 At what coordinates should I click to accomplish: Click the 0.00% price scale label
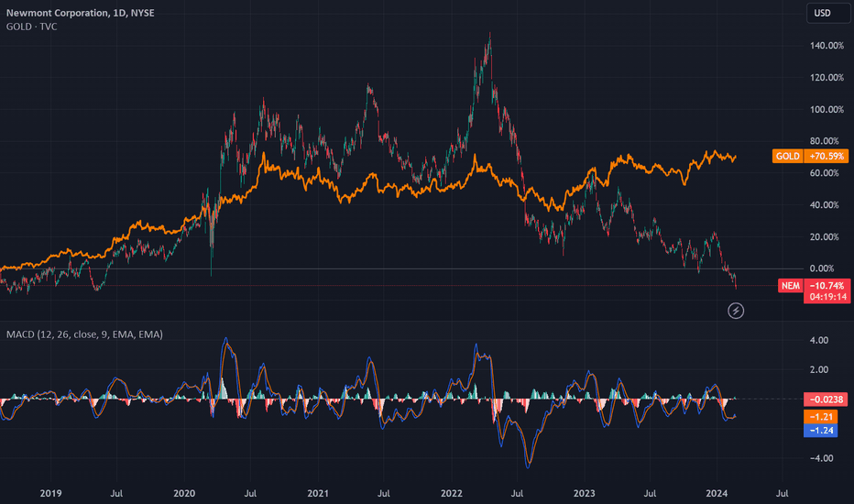click(x=822, y=268)
